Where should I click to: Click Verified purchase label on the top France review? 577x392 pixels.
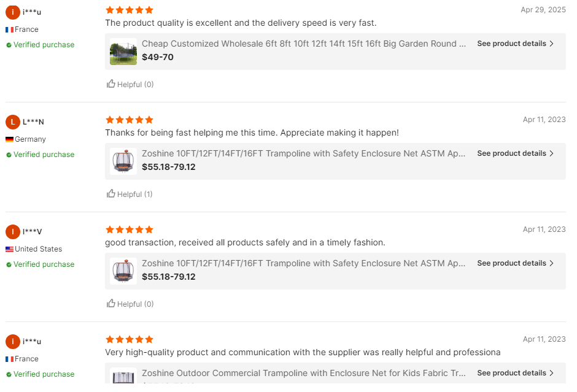(40, 44)
